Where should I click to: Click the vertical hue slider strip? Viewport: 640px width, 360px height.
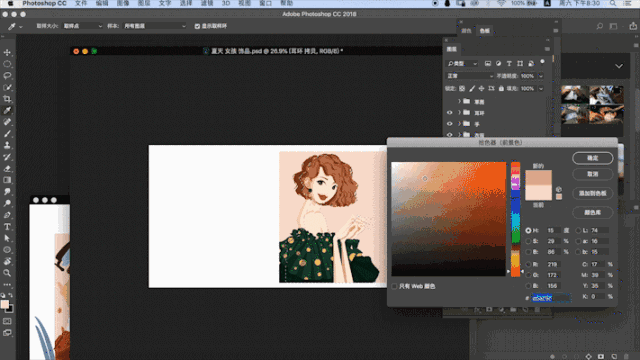click(x=516, y=219)
